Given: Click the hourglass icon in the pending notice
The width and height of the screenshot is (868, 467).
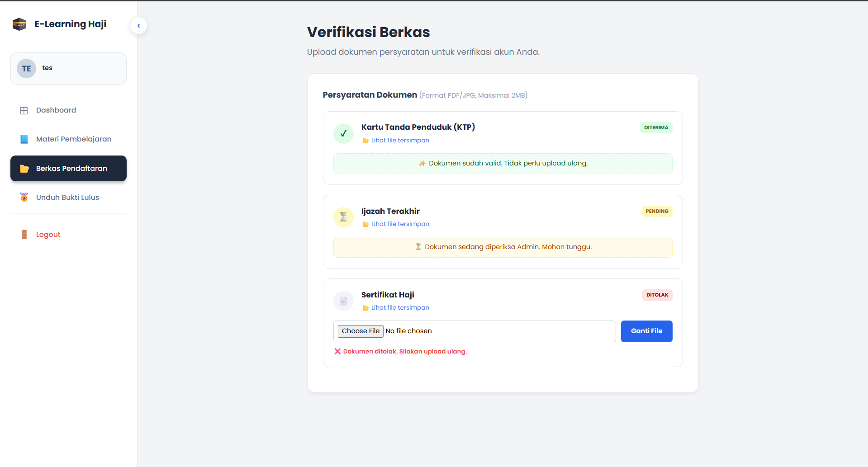Looking at the screenshot, I should (418, 247).
